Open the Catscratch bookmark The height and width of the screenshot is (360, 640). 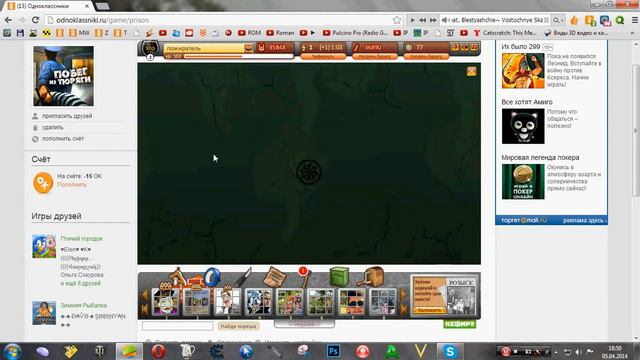505,33
